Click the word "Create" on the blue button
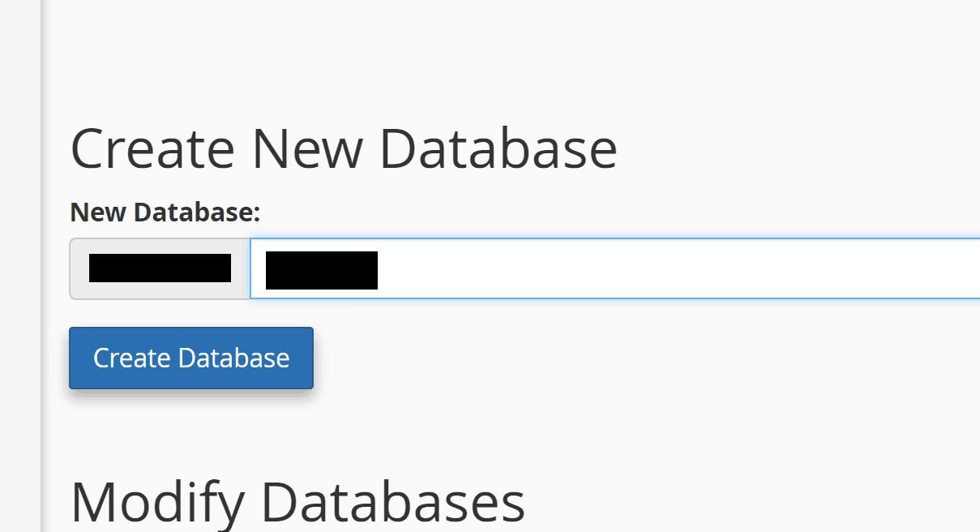980x532 pixels. (132, 358)
